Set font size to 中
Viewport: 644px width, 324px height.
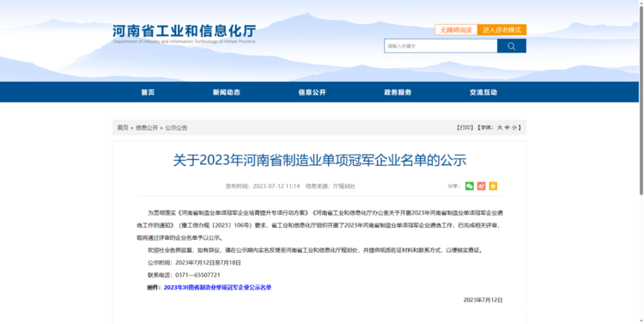tap(507, 128)
